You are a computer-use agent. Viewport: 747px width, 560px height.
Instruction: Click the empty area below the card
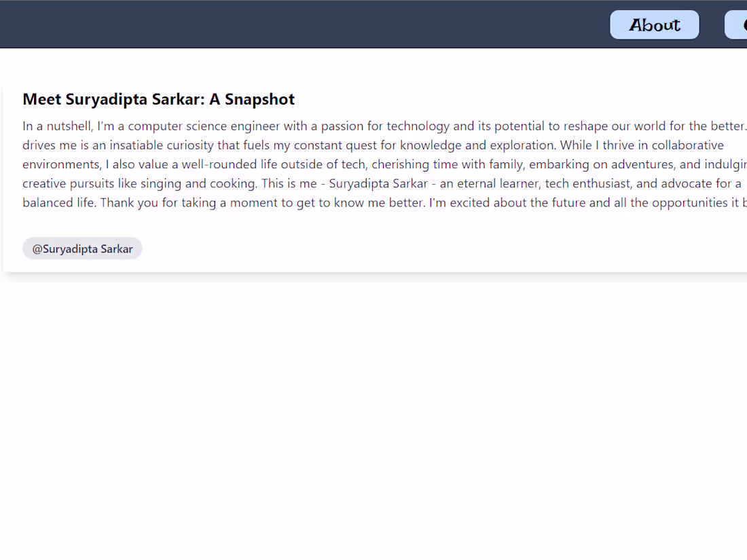tap(373, 407)
